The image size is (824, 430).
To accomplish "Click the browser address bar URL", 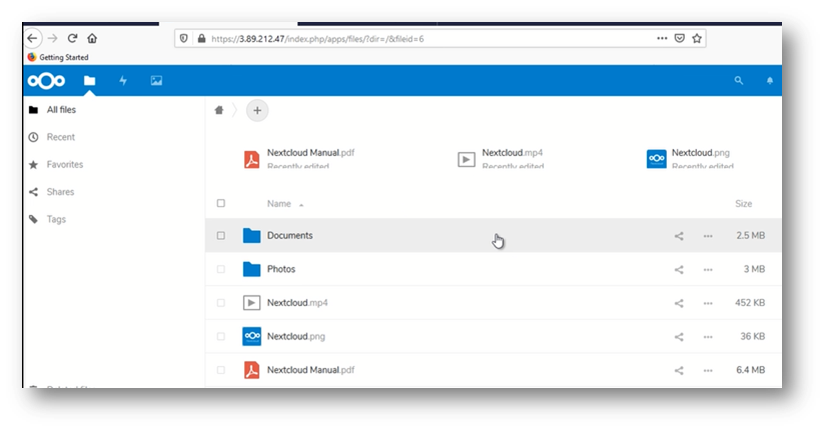I will (x=317, y=39).
